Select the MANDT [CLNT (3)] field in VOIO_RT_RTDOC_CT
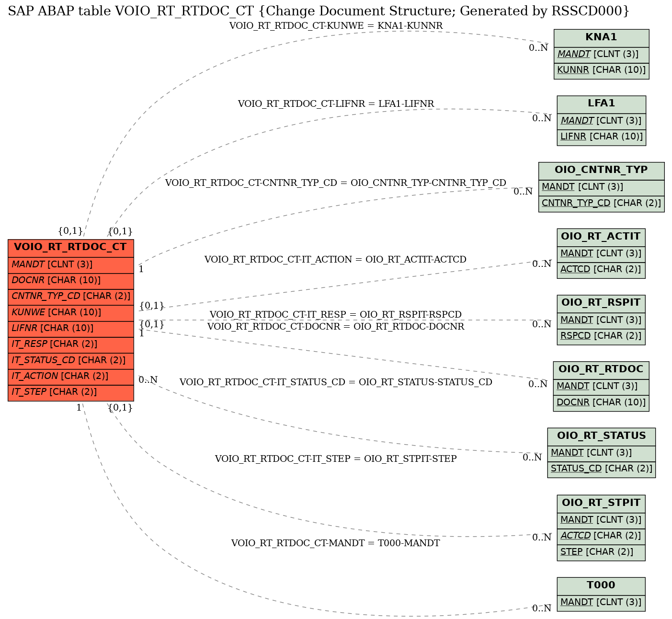The image size is (672, 619). [71, 265]
